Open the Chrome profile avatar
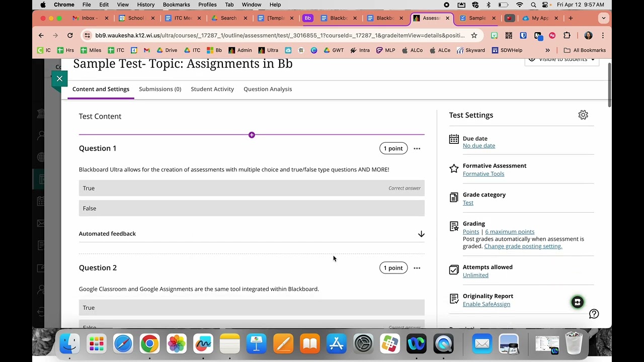The image size is (644, 362). click(x=588, y=35)
